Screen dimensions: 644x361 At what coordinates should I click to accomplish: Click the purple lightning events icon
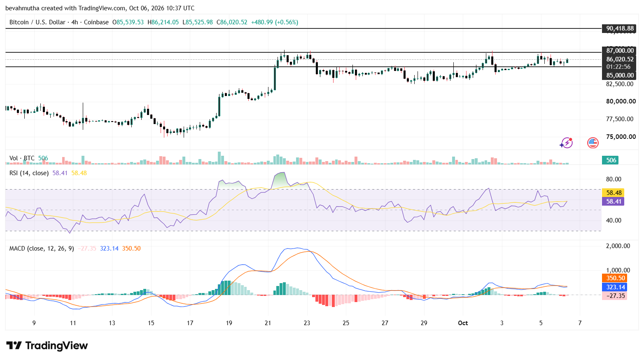[x=566, y=143]
